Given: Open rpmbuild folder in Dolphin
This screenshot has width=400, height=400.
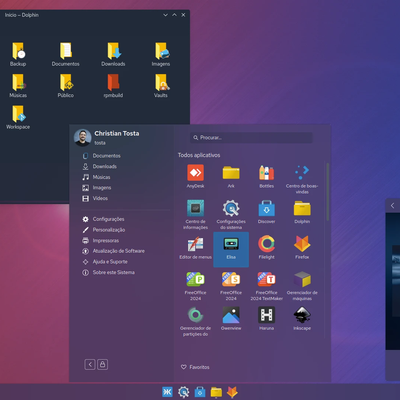Looking at the screenshot, I should [x=113, y=86].
